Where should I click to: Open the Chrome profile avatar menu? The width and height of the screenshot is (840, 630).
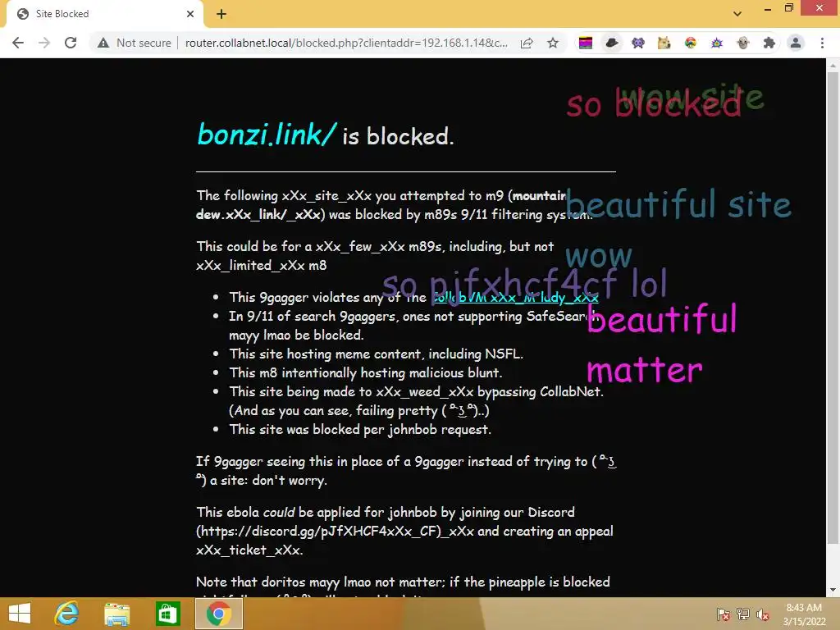click(796, 43)
